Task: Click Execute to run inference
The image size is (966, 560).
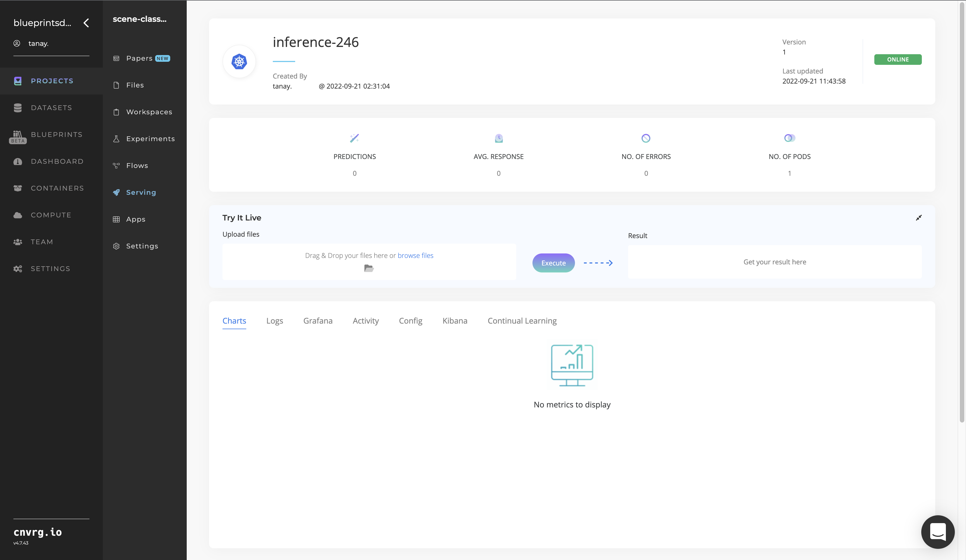Action: click(x=553, y=263)
